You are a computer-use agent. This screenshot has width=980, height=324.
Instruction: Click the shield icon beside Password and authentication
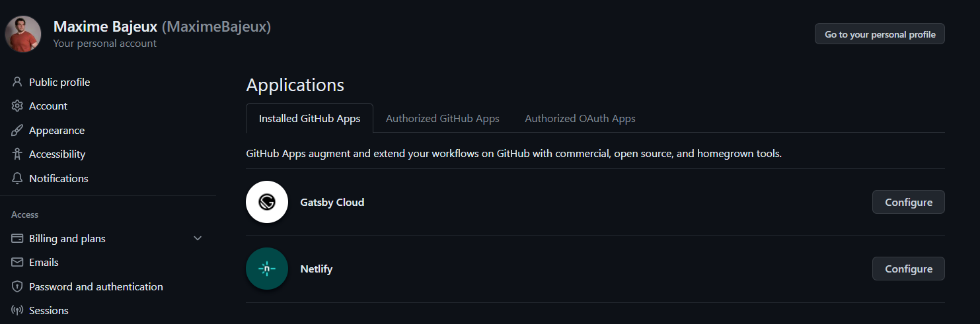pyautogui.click(x=17, y=286)
